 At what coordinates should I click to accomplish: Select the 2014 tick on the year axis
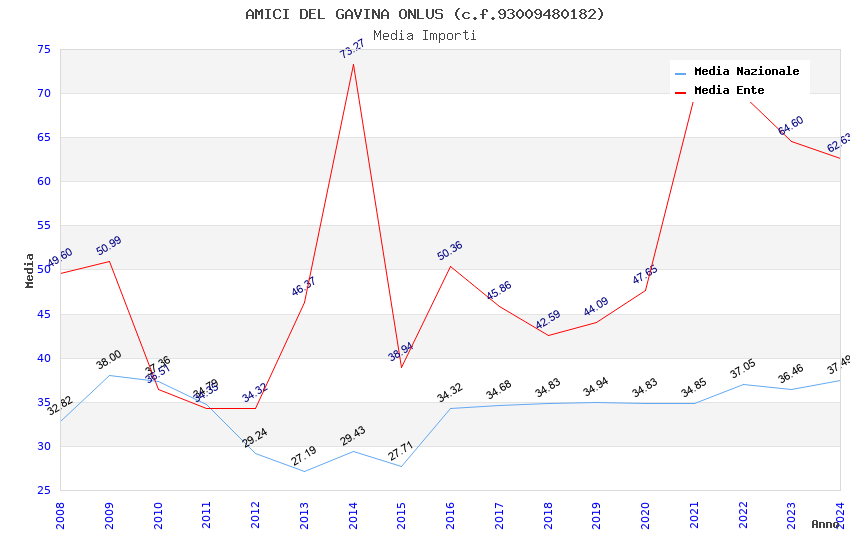(353, 515)
